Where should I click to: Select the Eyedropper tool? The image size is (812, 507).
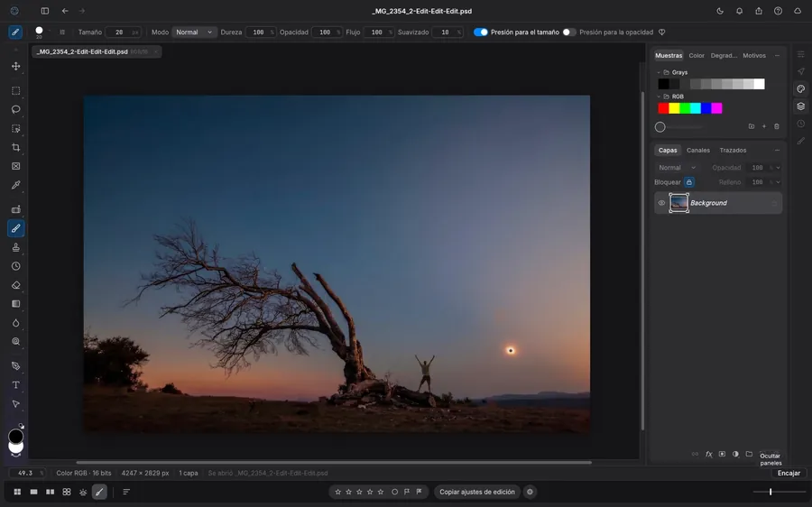tap(16, 185)
